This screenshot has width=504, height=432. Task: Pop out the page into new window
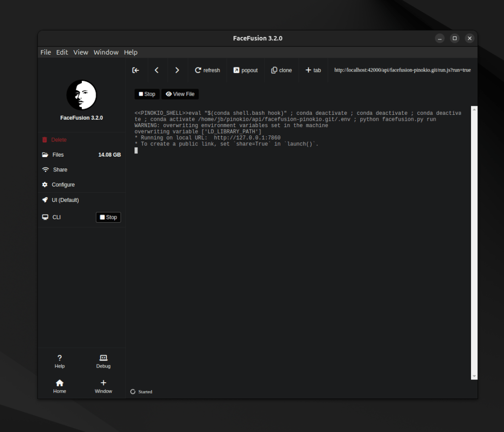[x=245, y=70]
